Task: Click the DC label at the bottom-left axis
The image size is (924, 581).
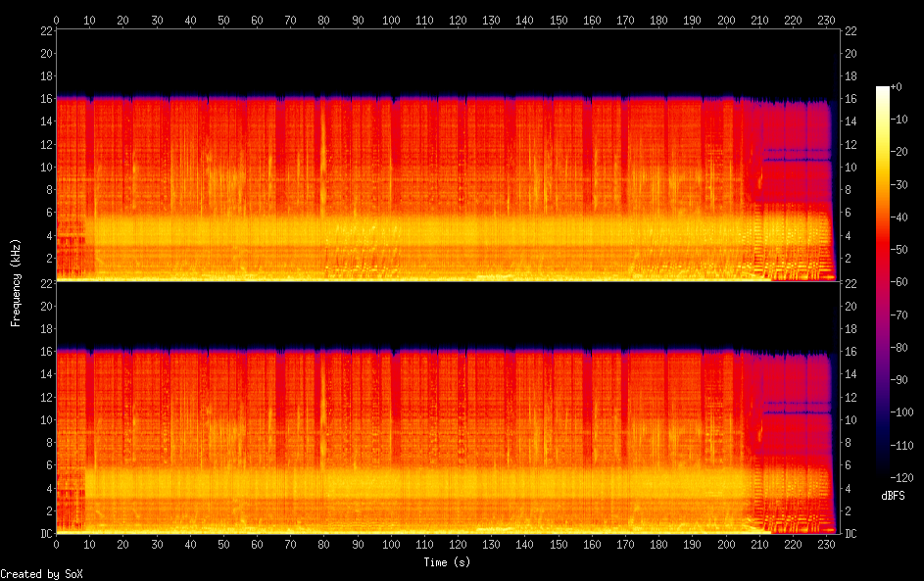Action: click(45, 534)
